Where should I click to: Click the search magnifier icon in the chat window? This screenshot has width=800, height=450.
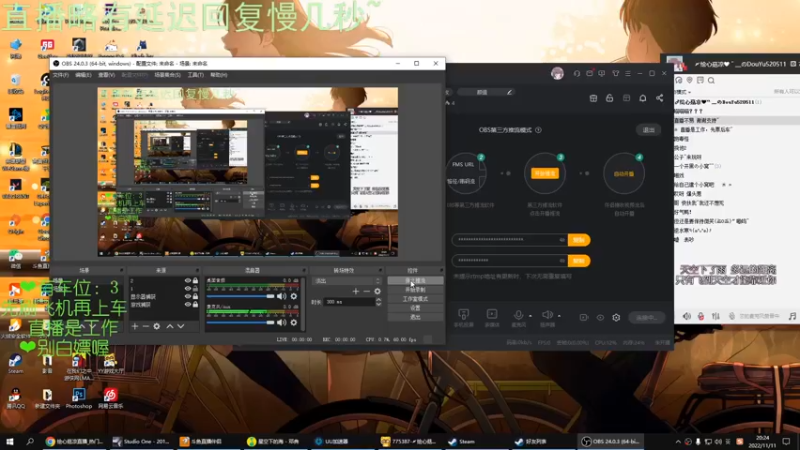click(x=711, y=80)
